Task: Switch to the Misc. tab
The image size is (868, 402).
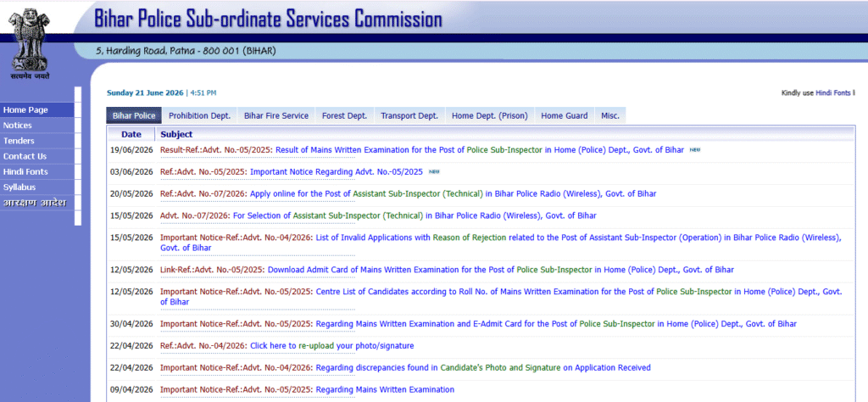Action: tap(610, 115)
